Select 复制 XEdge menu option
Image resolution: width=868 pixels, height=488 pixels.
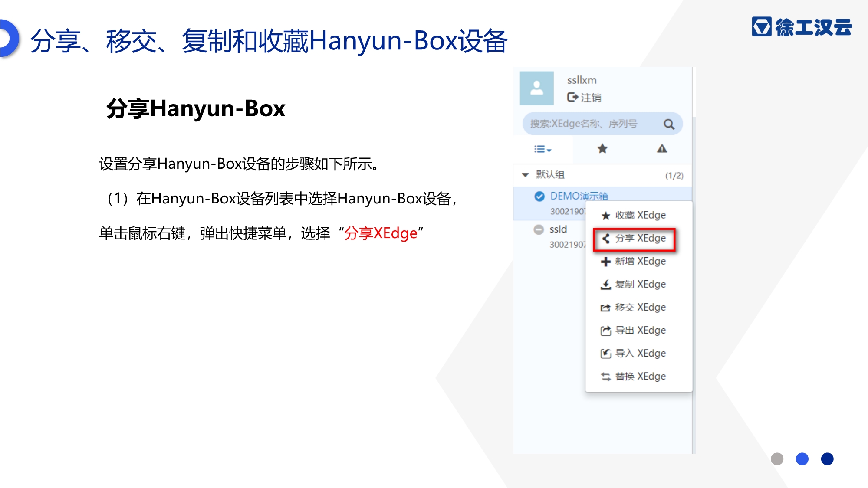point(634,284)
